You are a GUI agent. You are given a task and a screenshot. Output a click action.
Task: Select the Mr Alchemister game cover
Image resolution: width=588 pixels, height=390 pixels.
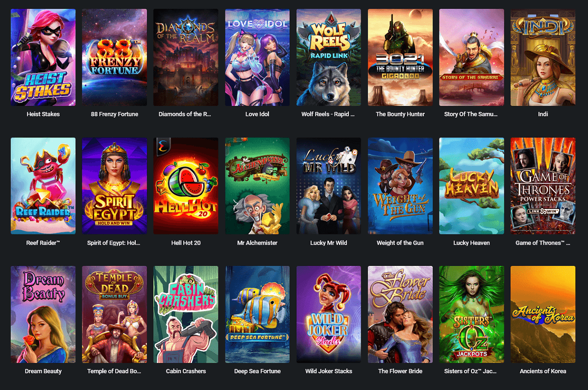[x=257, y=186]
